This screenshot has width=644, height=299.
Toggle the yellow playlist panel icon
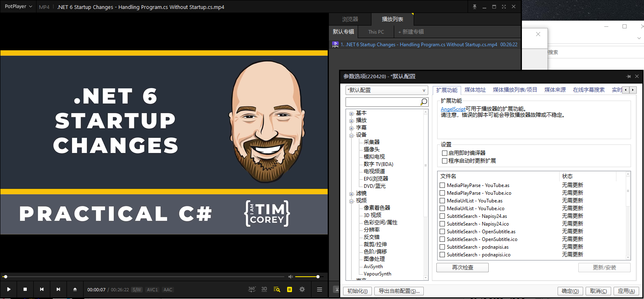(290, 289)
